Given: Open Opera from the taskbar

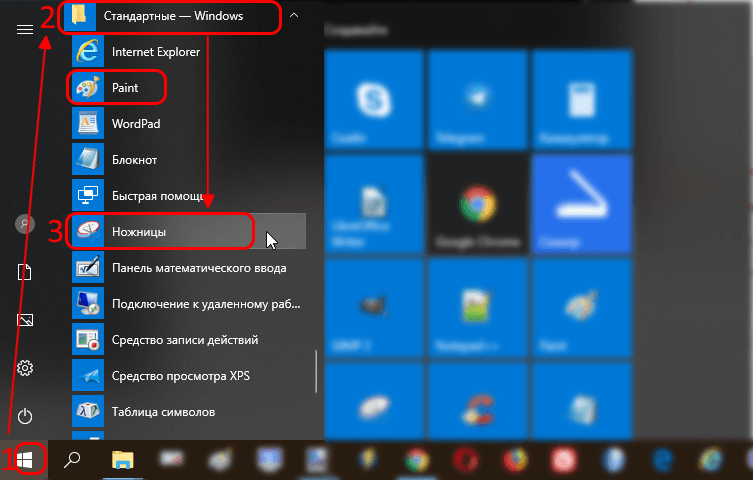Looking at the screenshot, I should (466, 460).
